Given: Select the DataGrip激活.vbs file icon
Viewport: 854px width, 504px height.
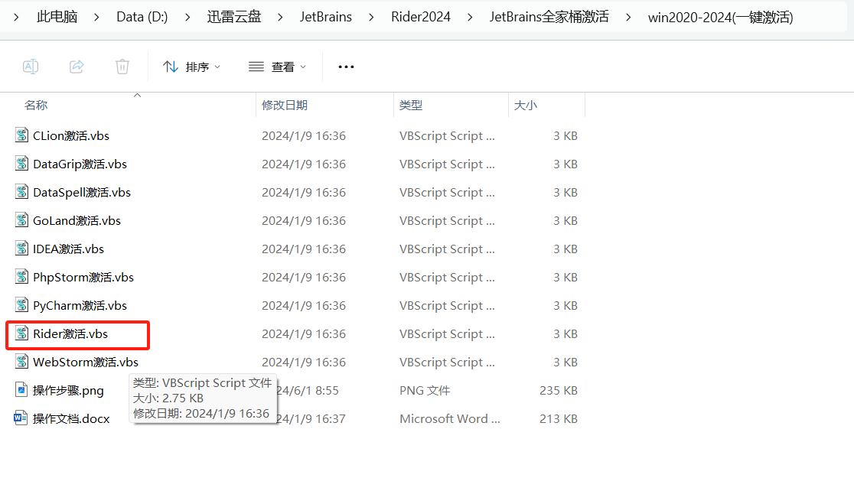Looking at the screenshot, I should (21, 163).
